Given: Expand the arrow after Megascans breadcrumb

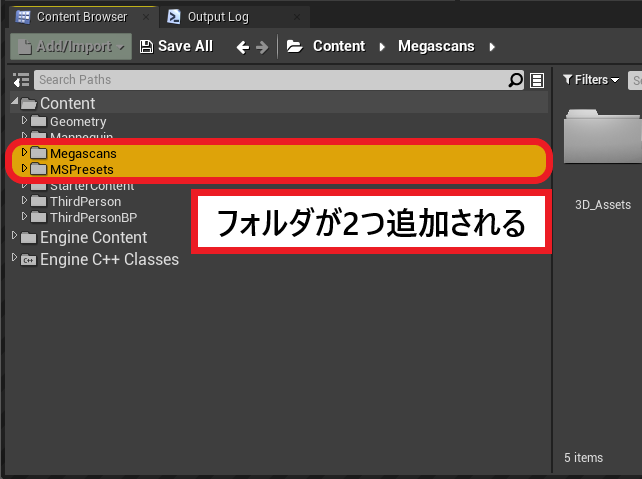Looking at the screenshot, I should 492,47.
